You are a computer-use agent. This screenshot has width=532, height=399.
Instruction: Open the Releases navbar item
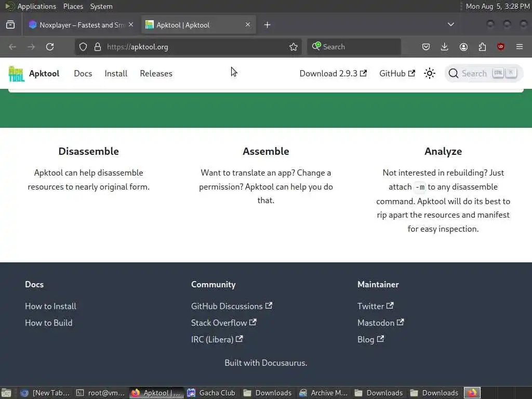(156, 73)
